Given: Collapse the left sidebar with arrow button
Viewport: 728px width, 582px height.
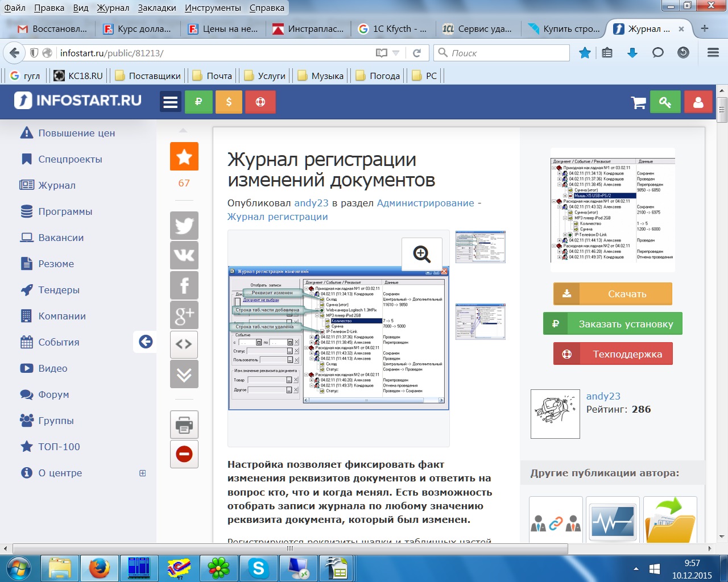Looking at the screenshot, I should tap(146, 342).
